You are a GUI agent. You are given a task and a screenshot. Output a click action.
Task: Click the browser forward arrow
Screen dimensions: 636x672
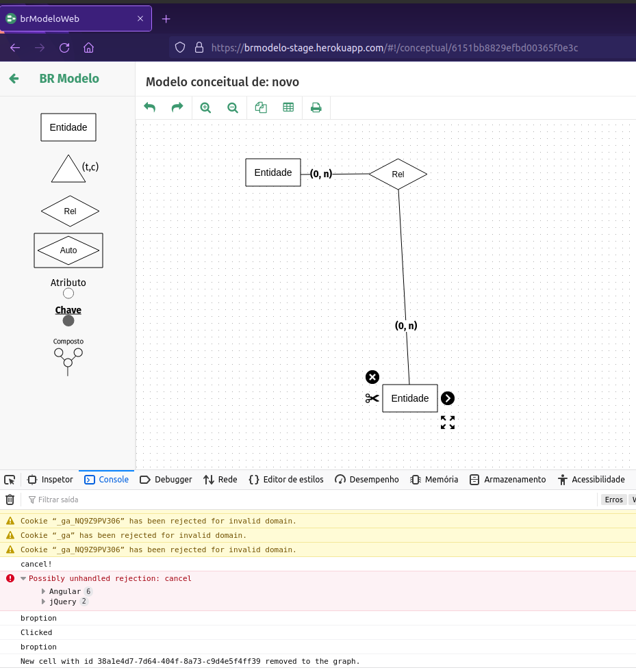[40, 48]
